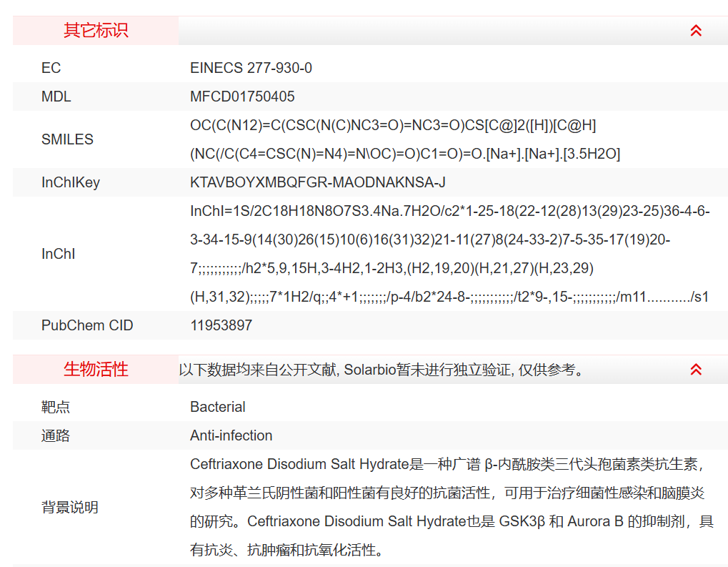The image size is (728, 567).
Task: Click the 背景说明 row label
Action: pos(69,508)
